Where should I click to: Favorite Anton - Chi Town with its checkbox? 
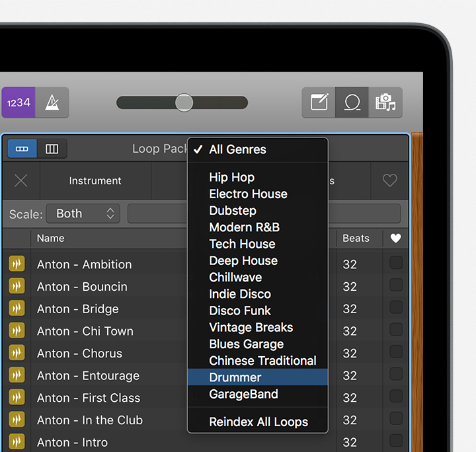(396, 329)
